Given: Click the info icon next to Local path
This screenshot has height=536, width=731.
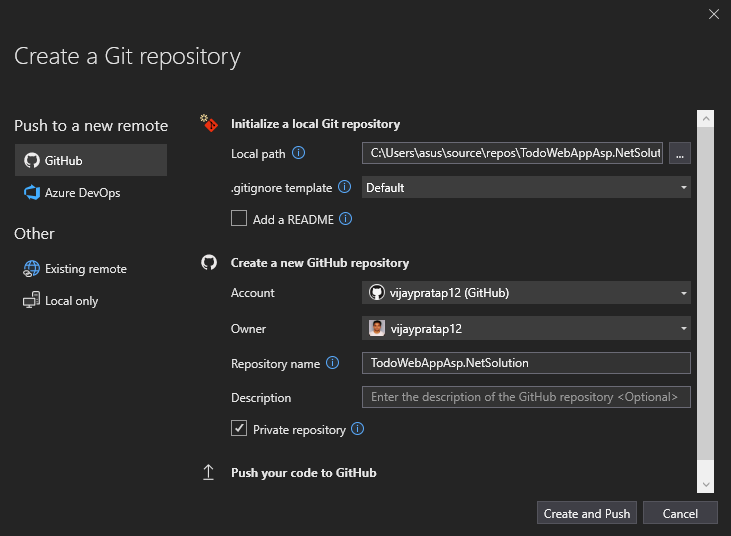Looking at the screenshot, I should (298, 153).
